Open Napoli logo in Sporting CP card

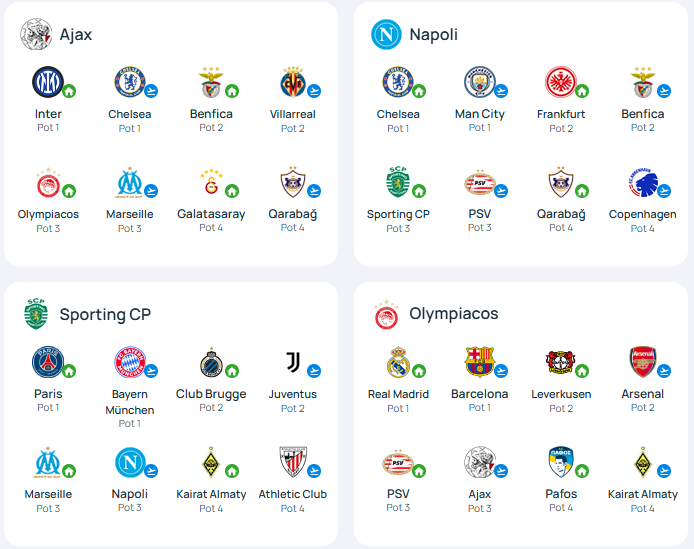click(130, 462)
